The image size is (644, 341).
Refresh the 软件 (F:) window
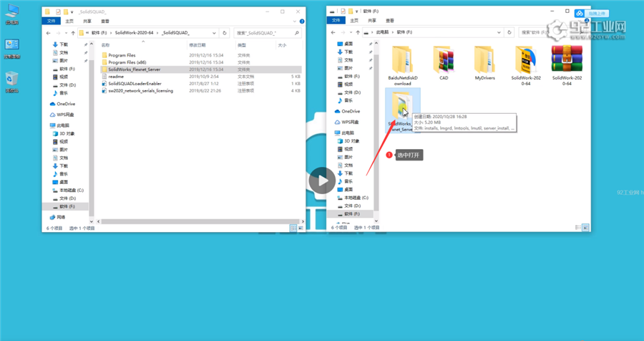point(509,32)
